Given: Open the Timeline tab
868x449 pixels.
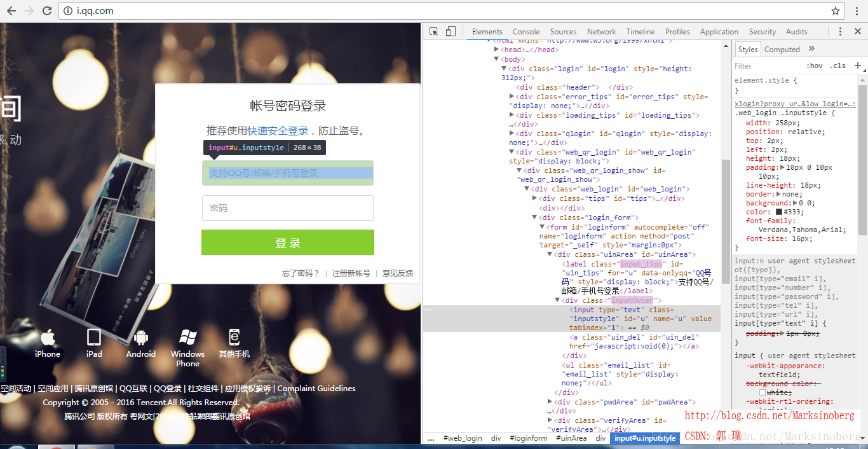Looking at the screenshot, I should [641, 32].
